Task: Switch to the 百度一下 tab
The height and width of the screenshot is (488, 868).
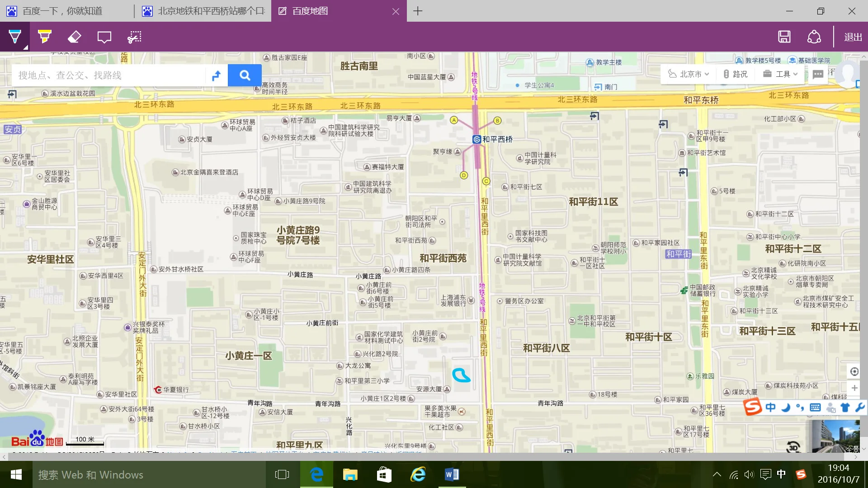Action: click(63, 11)
